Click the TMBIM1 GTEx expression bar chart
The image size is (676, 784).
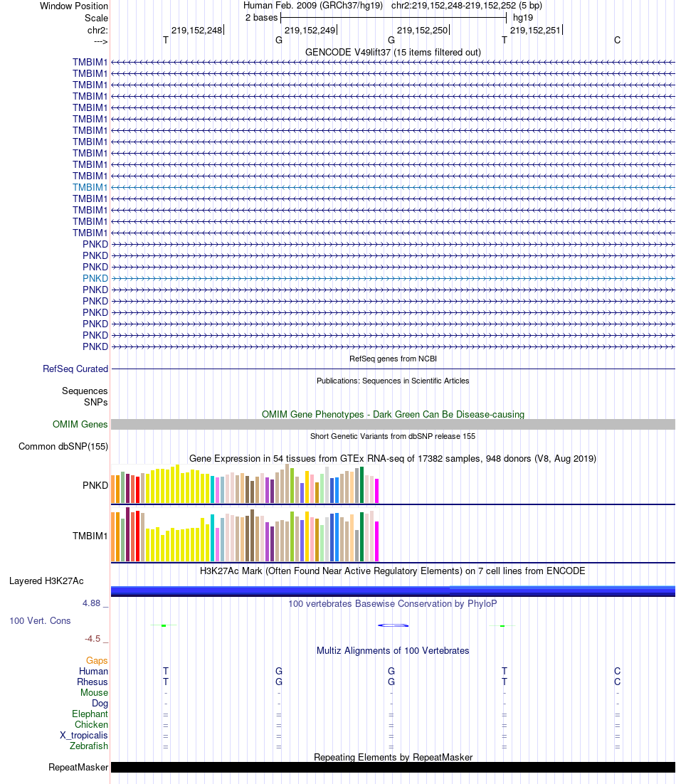(x=245, y=534)
